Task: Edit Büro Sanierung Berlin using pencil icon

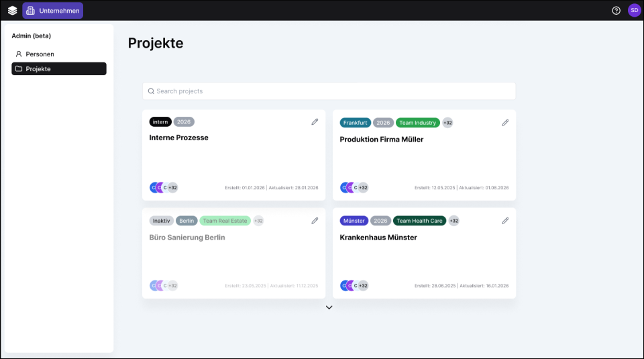Action: click(x=315, y=221)
